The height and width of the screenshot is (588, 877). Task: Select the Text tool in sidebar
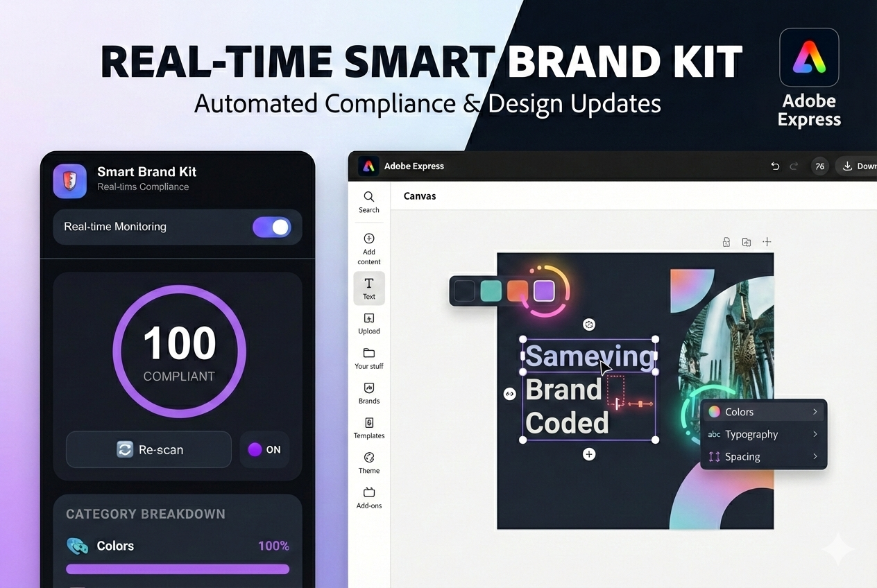click(369, 288)
